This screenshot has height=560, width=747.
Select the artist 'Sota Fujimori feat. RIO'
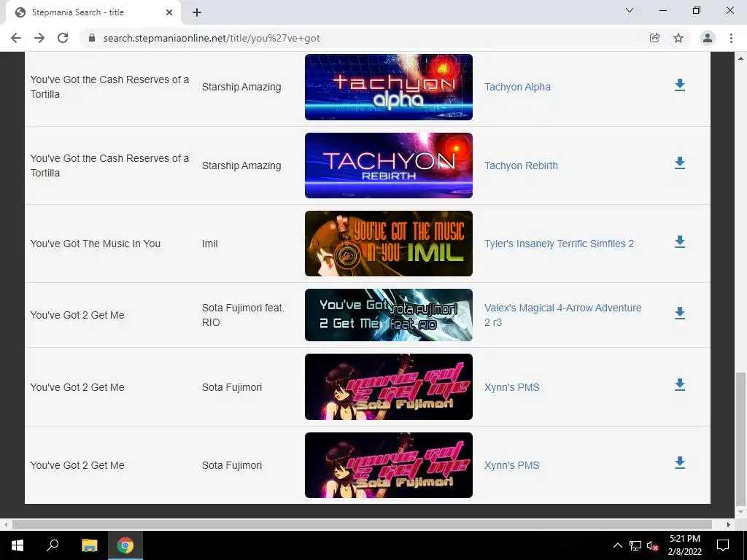pyautogui.click(x=243, y=315)
